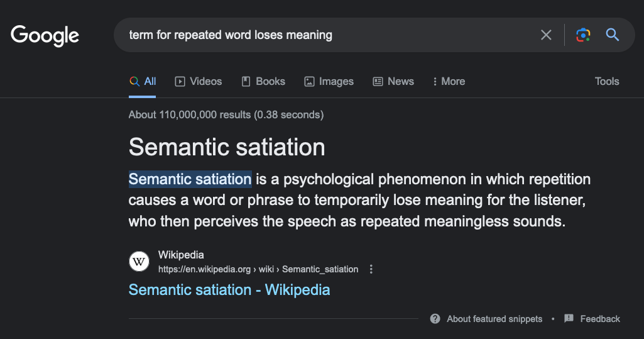Click the highlighted Semantic satiation snippet text

click(x=190, y=179)
